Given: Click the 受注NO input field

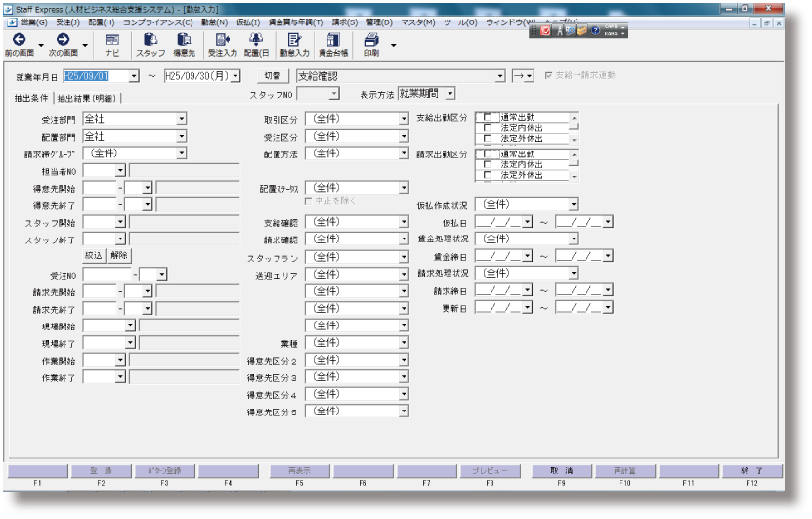Looking at the screenshot, I should [107, 275].
